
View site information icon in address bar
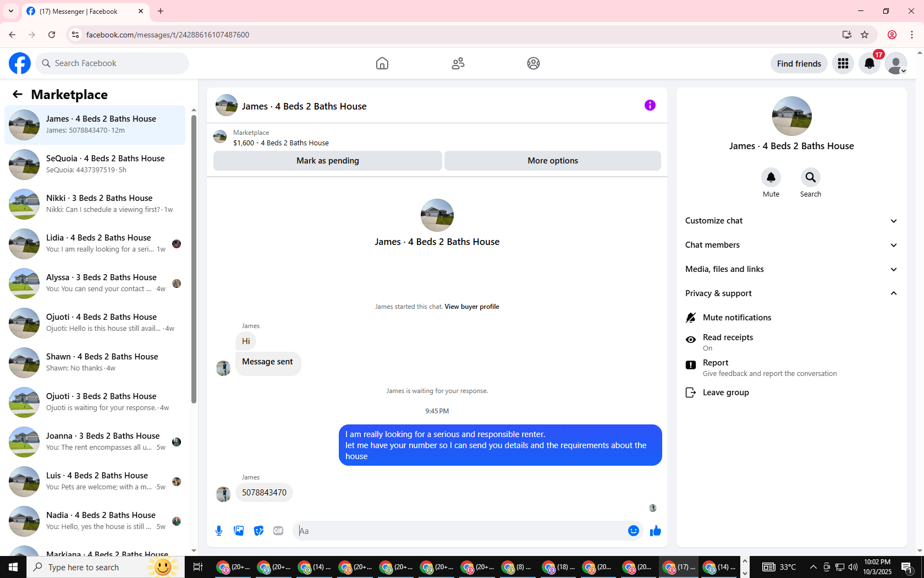[x=75, y=35]
